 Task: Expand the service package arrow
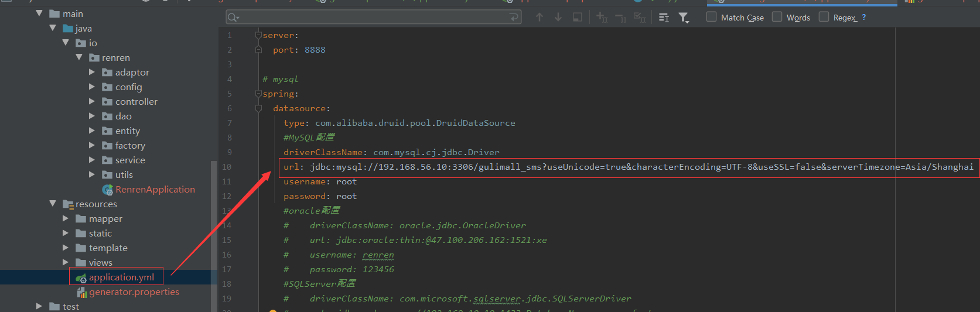point(92,160)
